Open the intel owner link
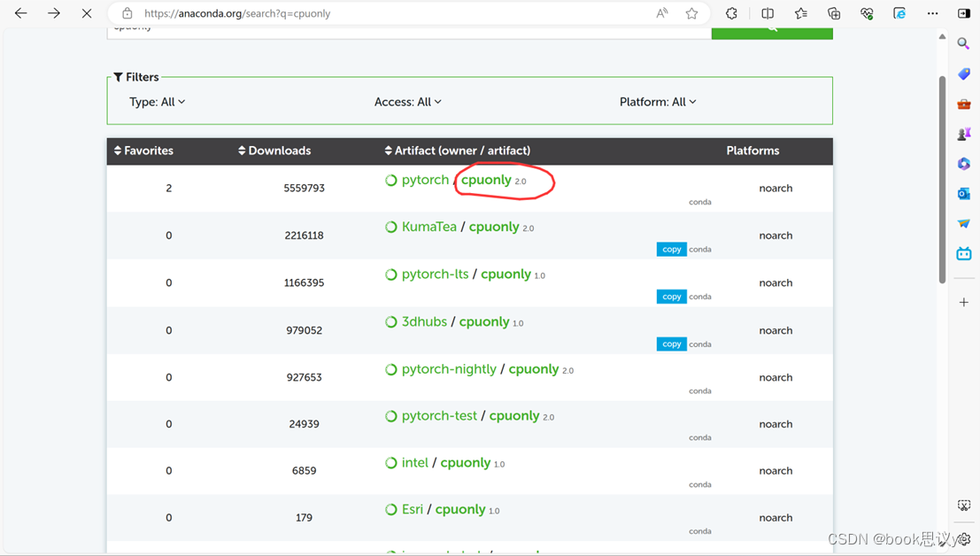 click(x=415, y=463)
